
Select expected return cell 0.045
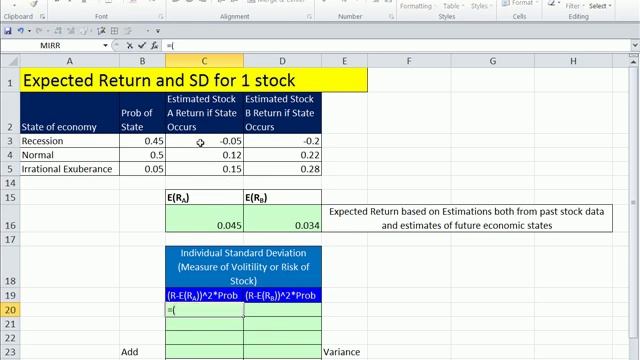(204, 218)
